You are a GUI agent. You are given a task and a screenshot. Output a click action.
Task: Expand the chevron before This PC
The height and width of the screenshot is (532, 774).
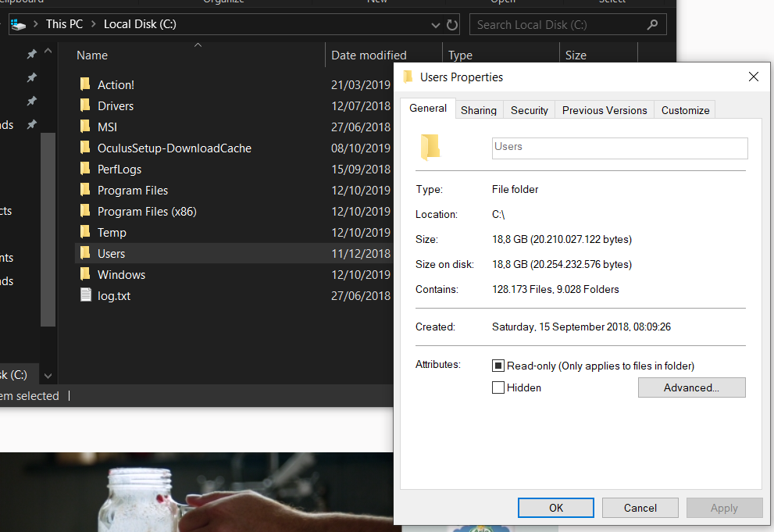tap(36, 23)
